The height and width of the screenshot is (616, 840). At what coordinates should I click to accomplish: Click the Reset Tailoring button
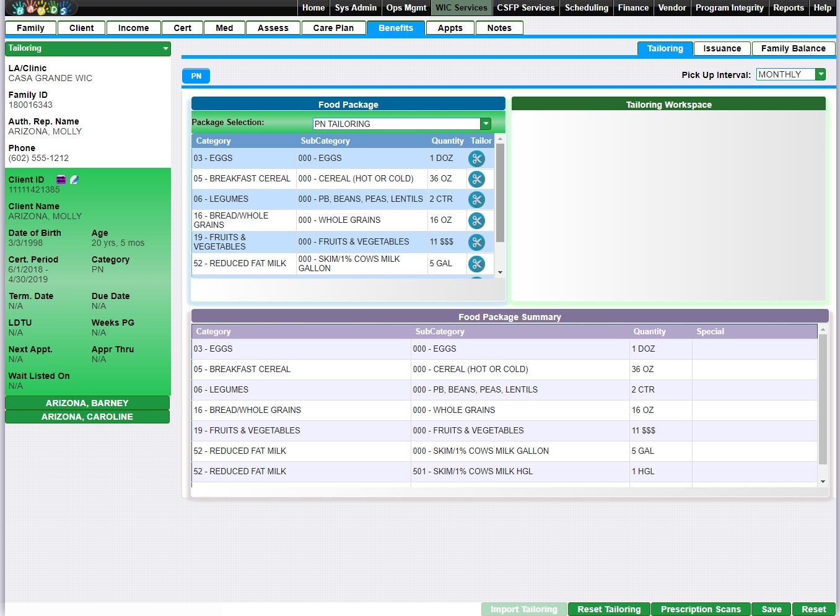pos(608,609)
